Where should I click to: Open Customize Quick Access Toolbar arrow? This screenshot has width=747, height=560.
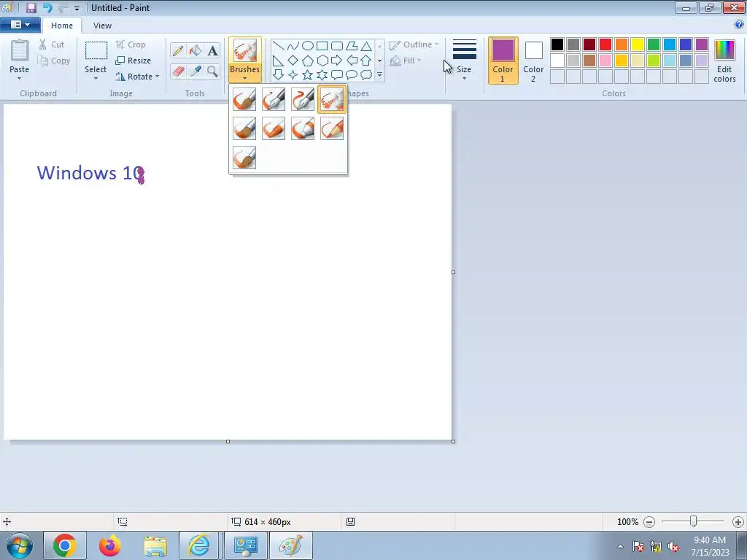coord(77,8)
